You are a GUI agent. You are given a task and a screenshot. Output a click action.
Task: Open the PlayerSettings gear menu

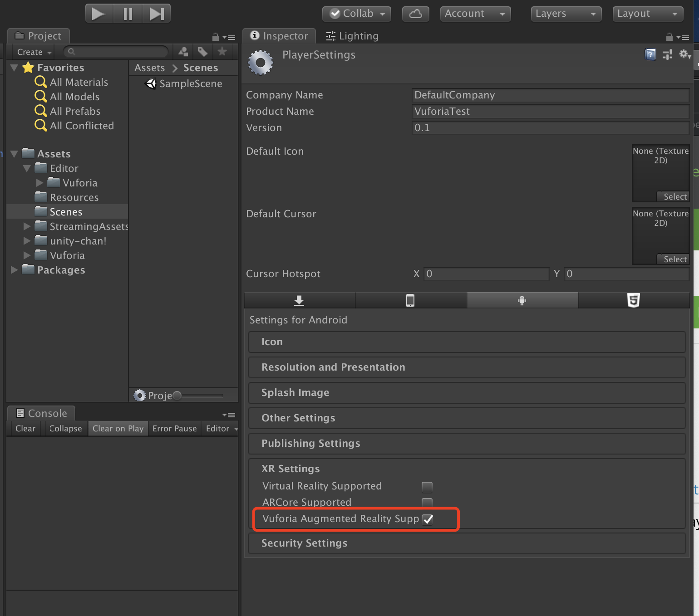[x=684, y=54]
